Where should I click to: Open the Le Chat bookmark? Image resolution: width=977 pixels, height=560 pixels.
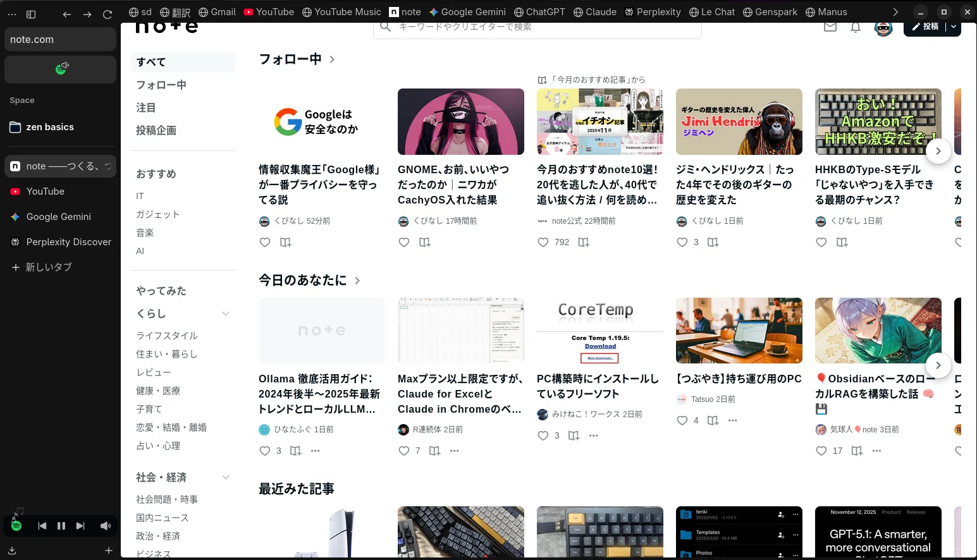712,12
